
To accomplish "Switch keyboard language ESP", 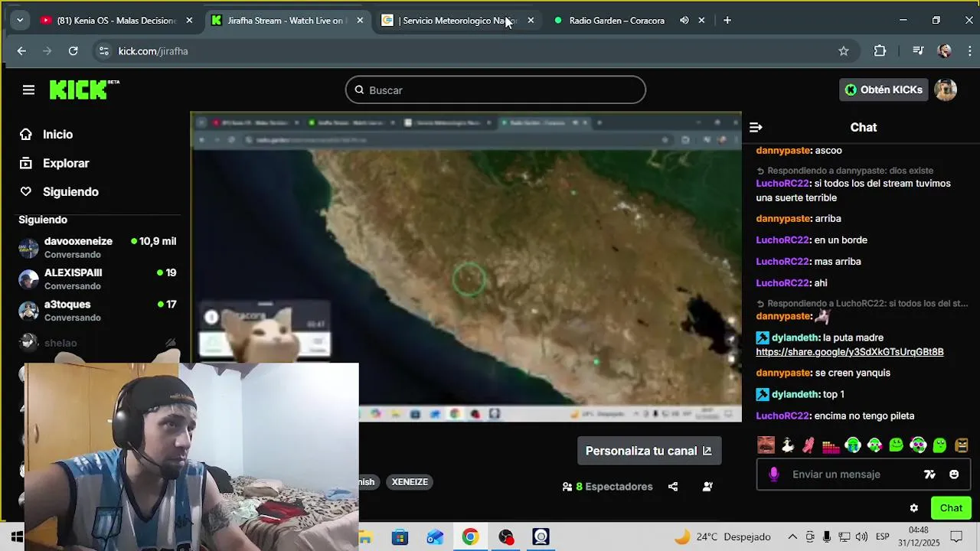I will tap(882, 536).
